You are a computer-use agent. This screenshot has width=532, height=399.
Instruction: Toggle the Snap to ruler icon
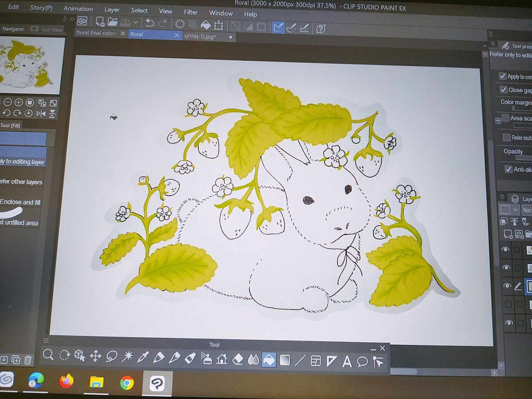(x=278, y=27)
